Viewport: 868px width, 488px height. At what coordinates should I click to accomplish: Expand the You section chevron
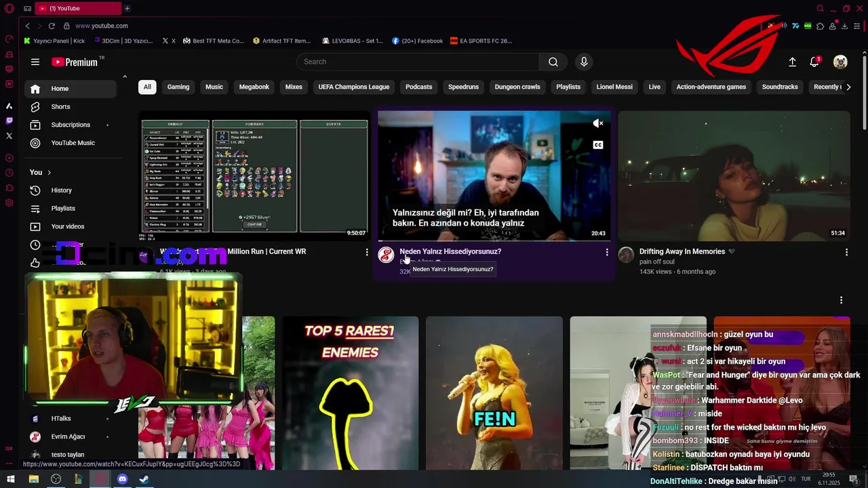point(49,172)
